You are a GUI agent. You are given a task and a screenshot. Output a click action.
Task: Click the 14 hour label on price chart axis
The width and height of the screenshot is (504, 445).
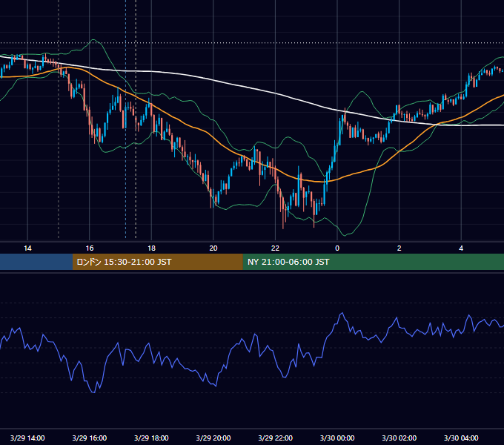[27, 248]
